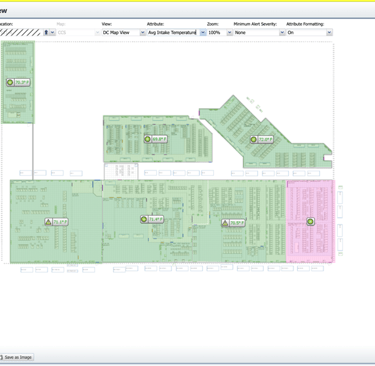Click green status icon in pink room
The image size is (375, 366).
(310, 221)
